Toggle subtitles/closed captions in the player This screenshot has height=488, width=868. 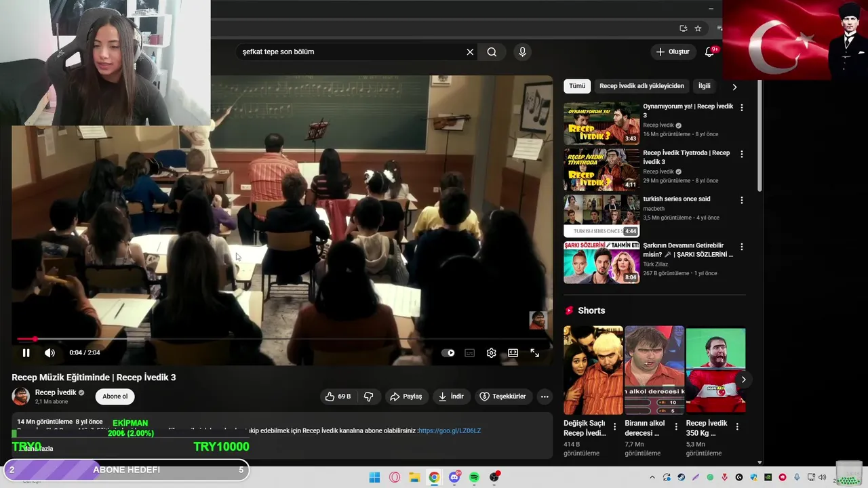point(469,353)
